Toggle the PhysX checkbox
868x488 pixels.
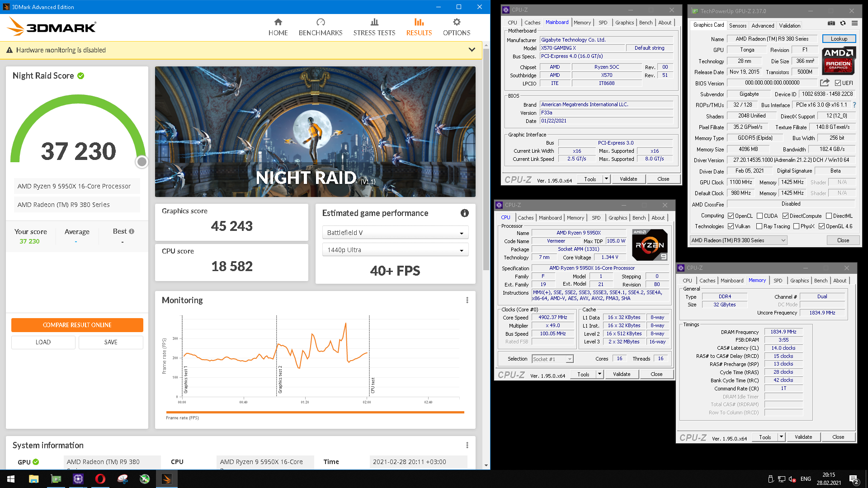click(x=796, y=226)
